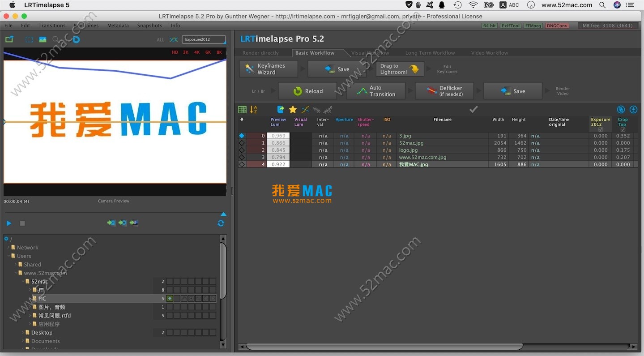Click the green-arrow icon with image below preview
This screenshot has width=644, height=356.
tap(133, 223)
